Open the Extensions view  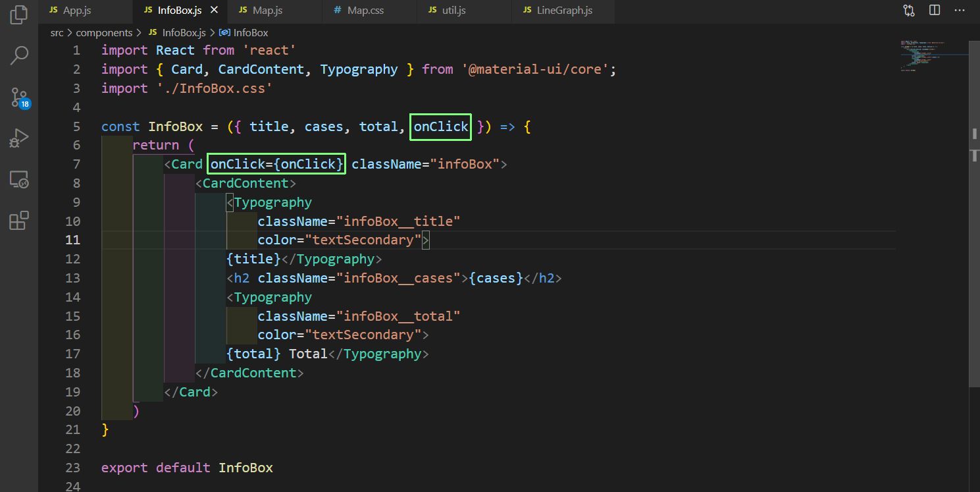19,221
